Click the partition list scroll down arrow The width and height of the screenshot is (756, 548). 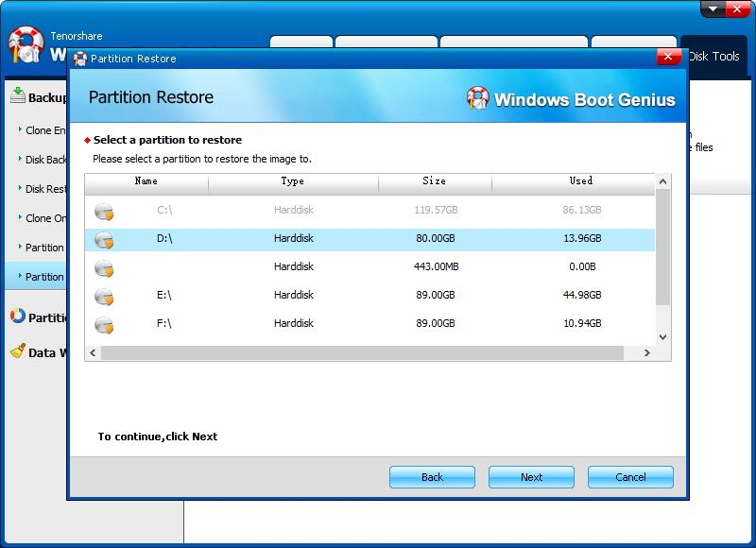pos(663,337)
